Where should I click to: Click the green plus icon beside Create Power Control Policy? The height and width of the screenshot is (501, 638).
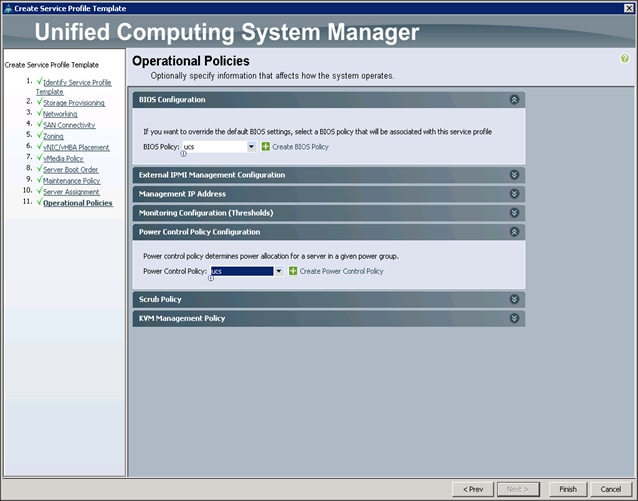coord(293,271)
